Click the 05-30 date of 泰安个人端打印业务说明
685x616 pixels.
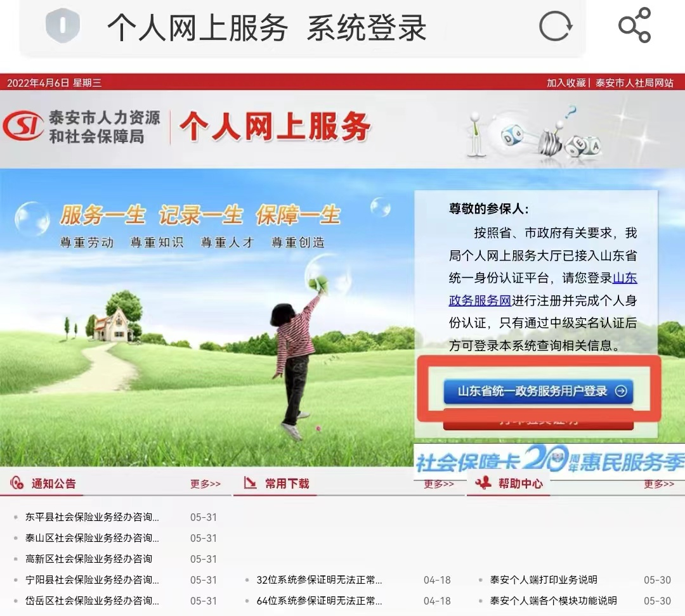[x=657, y=580]
